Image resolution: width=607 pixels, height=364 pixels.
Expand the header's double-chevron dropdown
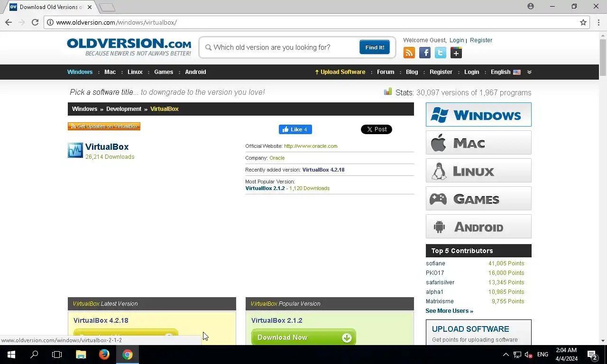(529, 72)
